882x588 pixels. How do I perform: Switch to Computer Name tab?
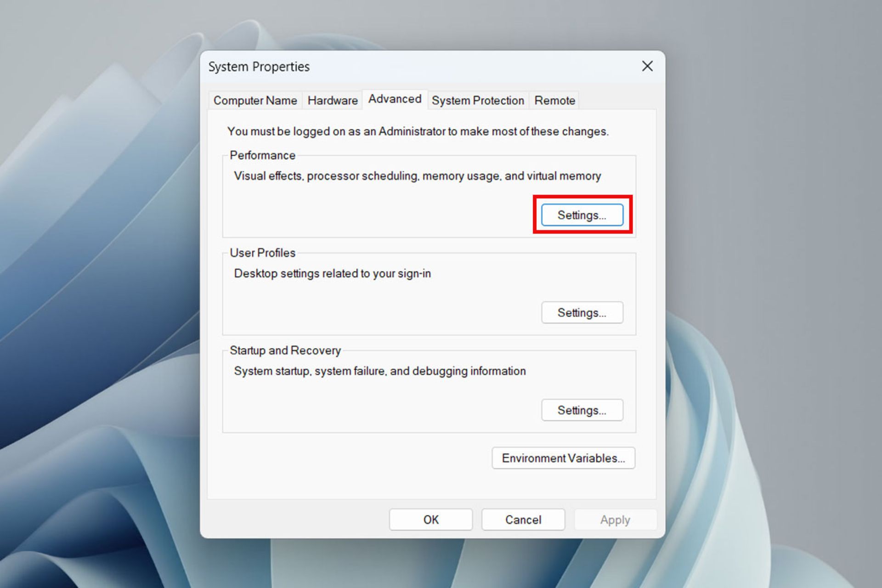[x=254, y=101]
